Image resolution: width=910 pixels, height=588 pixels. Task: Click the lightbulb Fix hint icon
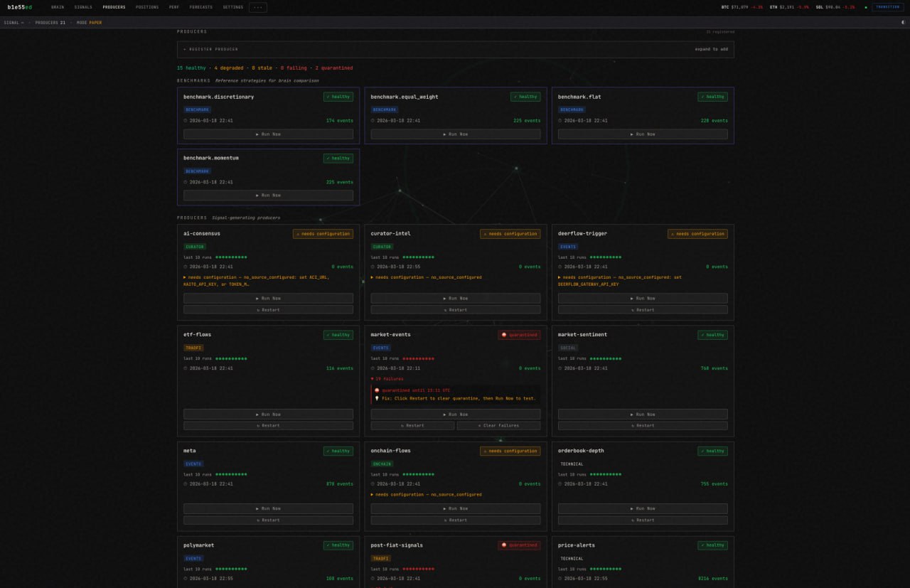point(377,398)
